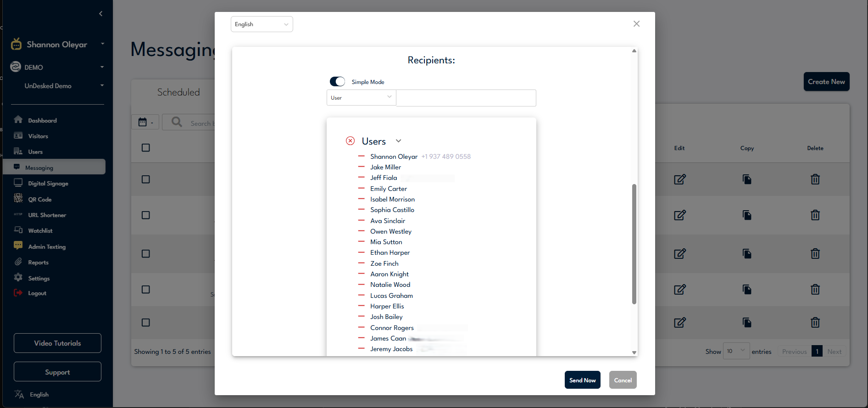This screenshot has width=868, height=408.
Task: Open the English language dropdown in dialog
Action: click(262, 24)
